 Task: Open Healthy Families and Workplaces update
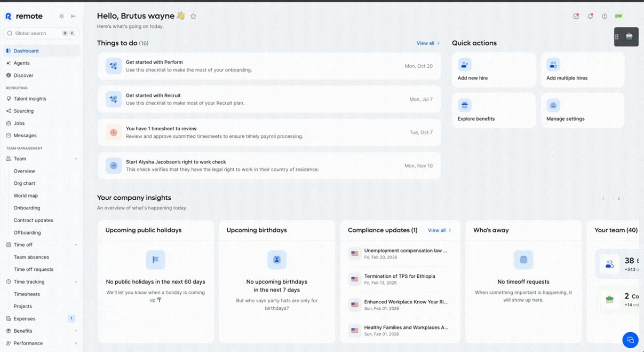coord(400,330)
